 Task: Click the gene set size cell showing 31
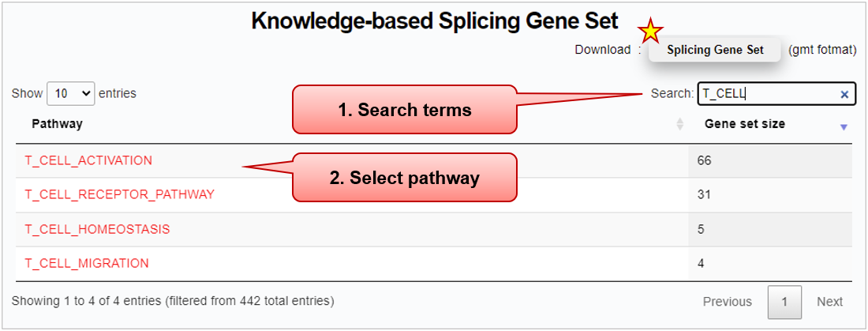(x=704, y=194)
